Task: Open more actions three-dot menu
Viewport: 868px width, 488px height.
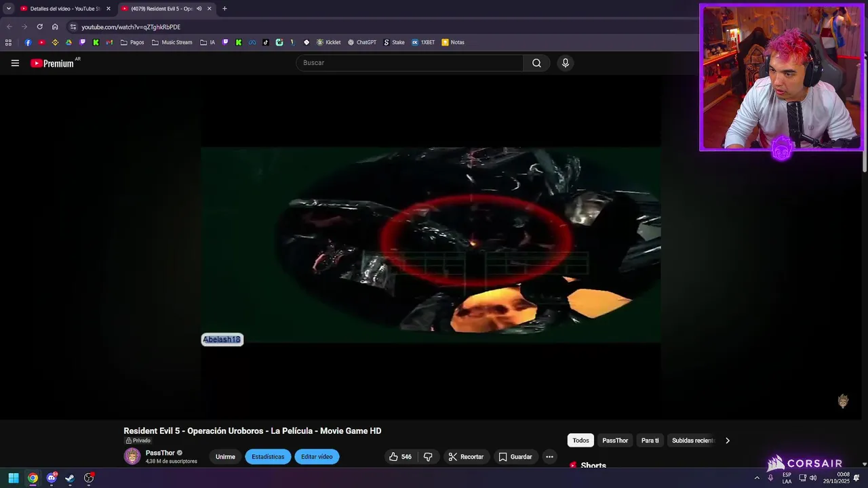Action: click(x=549, y=457)
